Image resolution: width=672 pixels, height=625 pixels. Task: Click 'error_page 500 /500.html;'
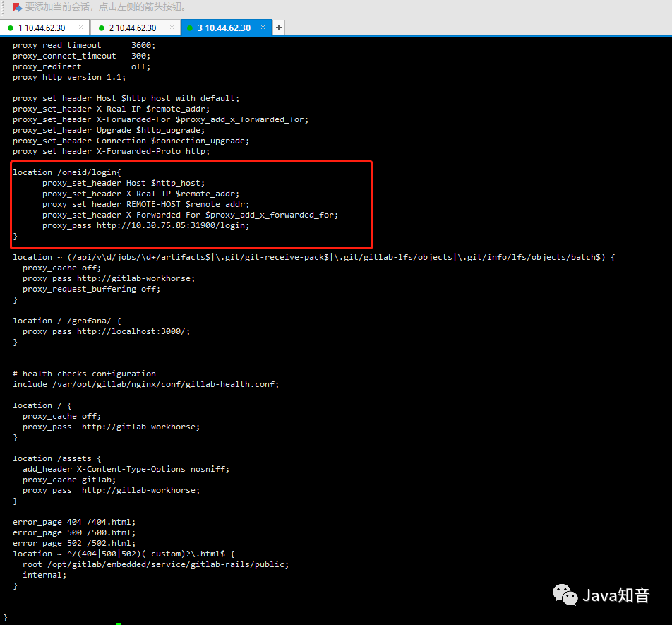74,532
